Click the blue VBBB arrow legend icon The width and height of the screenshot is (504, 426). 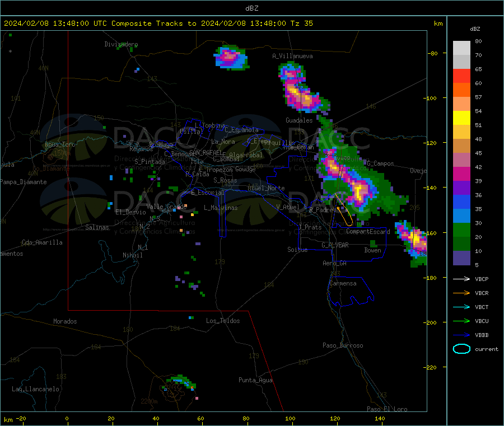pyautogui.click(x=461, y=335)
